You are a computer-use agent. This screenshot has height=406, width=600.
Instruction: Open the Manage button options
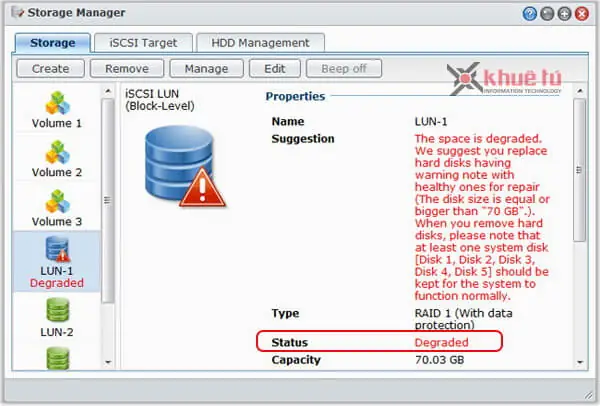[x=206, y=68]
